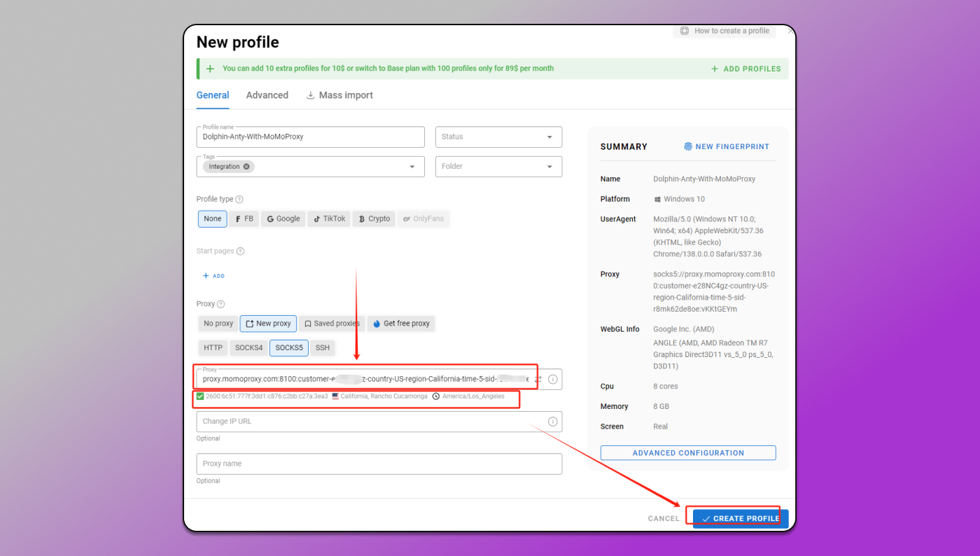Select the HTTP proxy protocol
This screenshot has width=980, height=556.
coord(213,348)
